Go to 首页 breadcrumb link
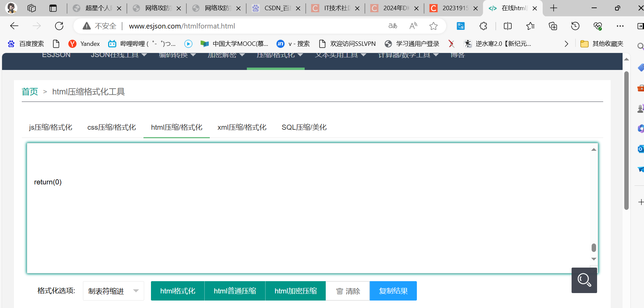 (30, 92)
